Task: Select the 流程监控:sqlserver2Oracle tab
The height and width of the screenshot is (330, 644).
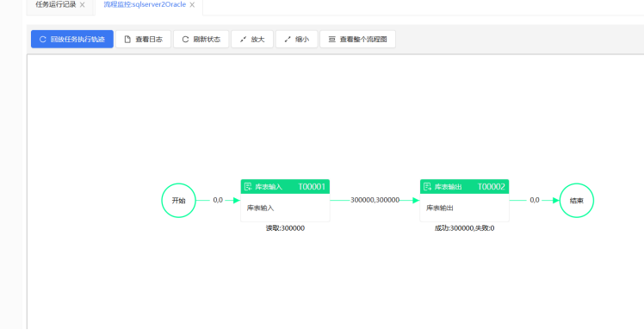Action: click(x=145, y=4)
